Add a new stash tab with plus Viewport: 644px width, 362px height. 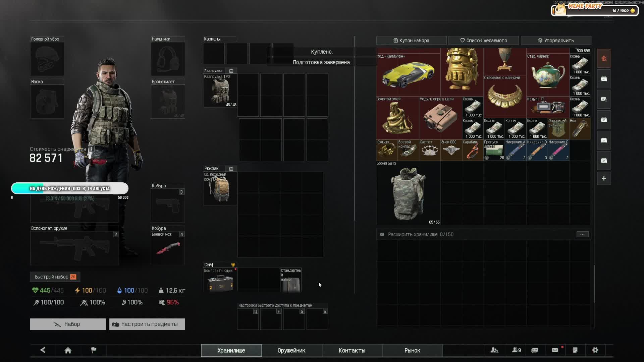click(x=604, y=179)
